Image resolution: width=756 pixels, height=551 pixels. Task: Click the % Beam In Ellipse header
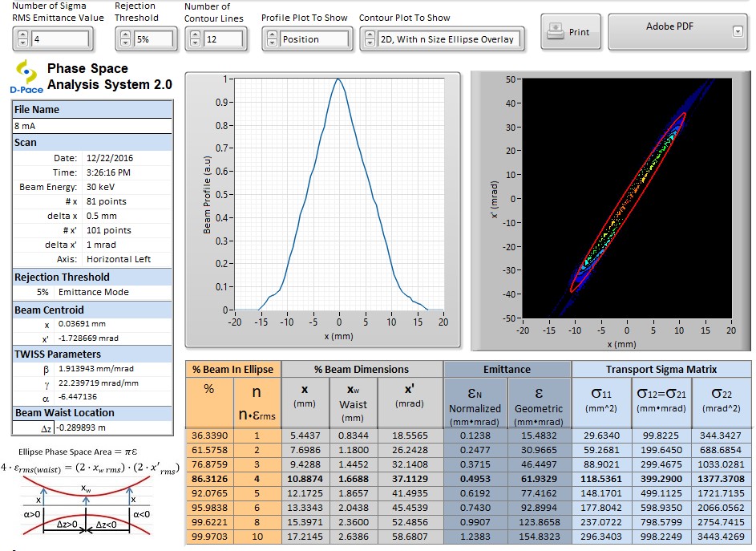tap(233, 369)
